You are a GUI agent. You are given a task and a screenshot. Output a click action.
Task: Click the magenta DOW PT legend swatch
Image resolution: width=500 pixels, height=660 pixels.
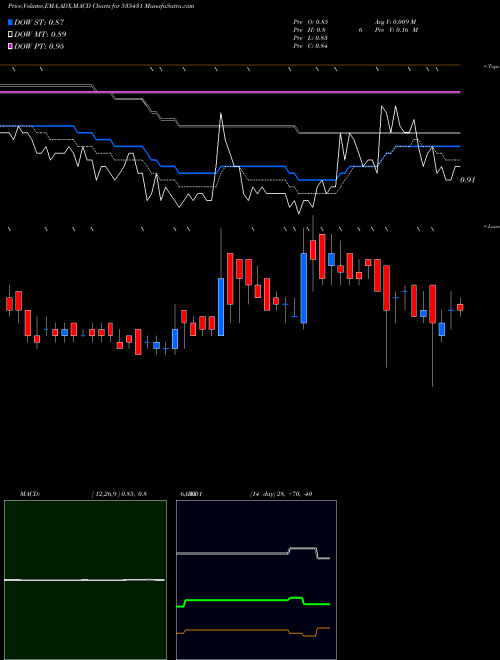click(x=11, y=47)
